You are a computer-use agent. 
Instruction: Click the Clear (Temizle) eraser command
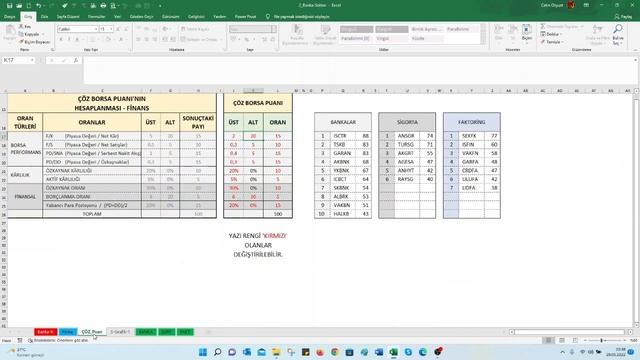coord(552,42)
